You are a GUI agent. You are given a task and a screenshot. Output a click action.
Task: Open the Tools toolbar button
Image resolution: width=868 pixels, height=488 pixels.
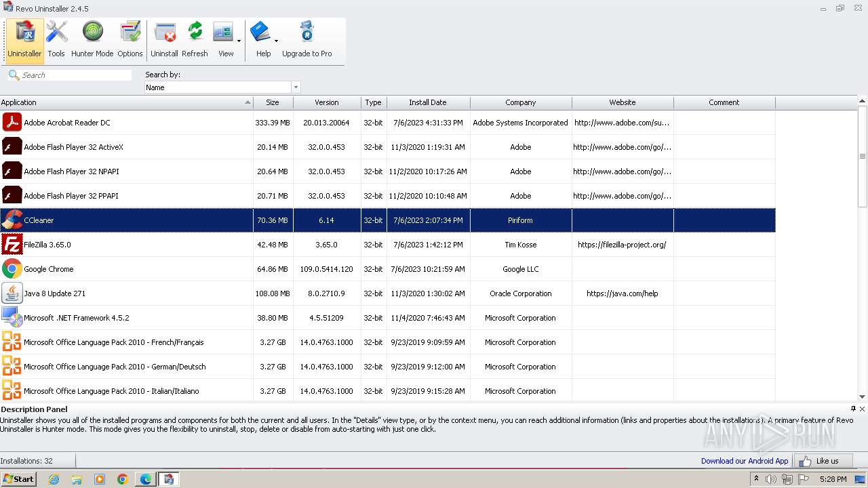56,41
